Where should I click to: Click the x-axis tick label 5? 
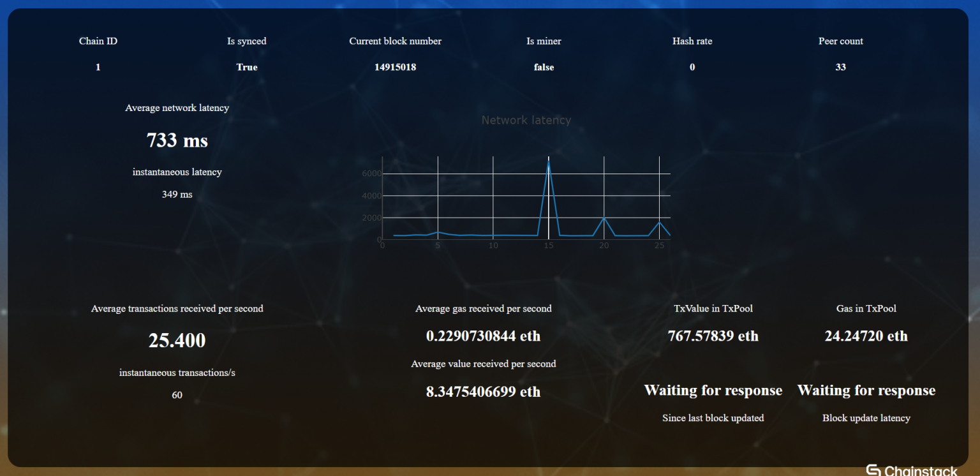click(x=438, y=246)
